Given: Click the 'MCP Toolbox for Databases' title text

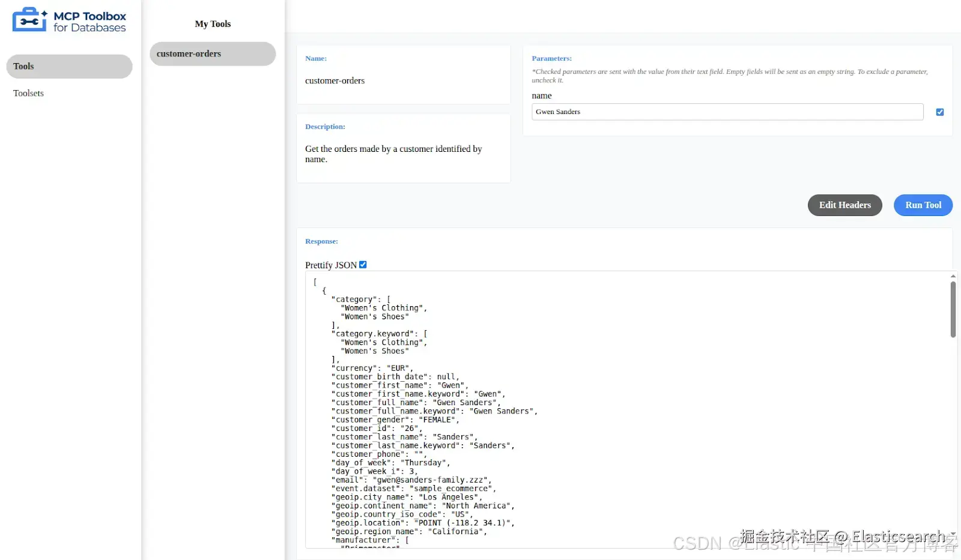Looking at the screenshot, I should (89, 22).
